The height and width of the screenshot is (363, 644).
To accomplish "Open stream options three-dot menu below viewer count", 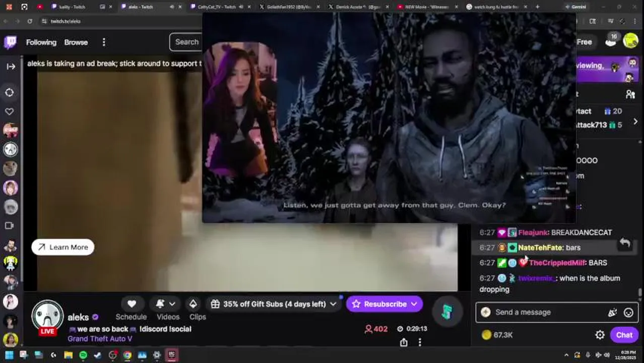I will tap(420, 343).
